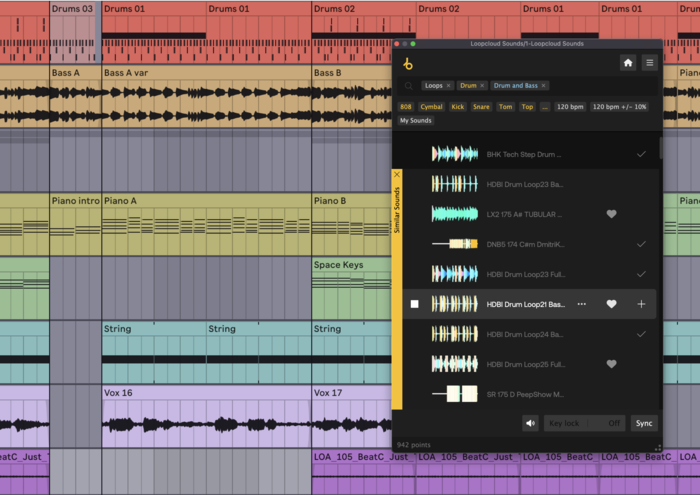Screen dimensions: 700x495
Task: Click the Loopcloud home icon
Action: coord(628,63)
